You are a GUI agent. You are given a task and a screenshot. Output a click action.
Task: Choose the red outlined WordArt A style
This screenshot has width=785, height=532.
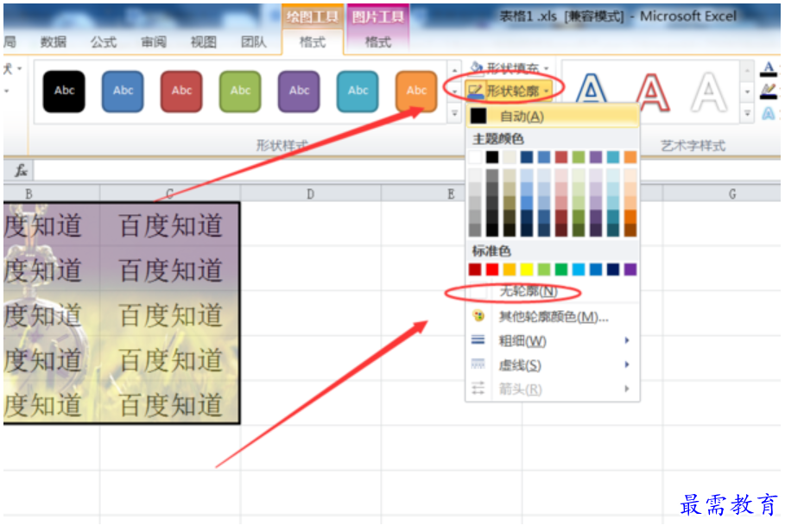[x=652, y=92]
